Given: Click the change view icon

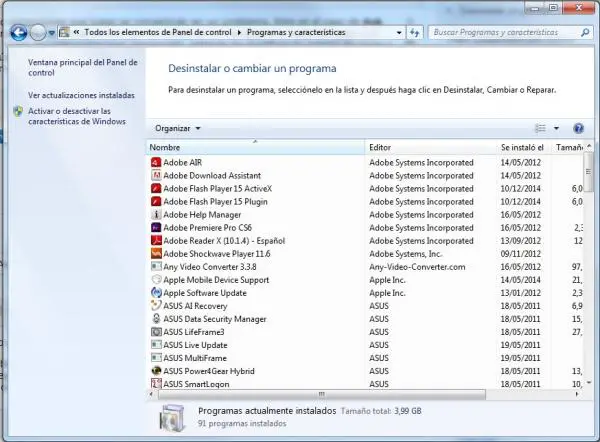Looking at the screenshot, I should point(540,128).
